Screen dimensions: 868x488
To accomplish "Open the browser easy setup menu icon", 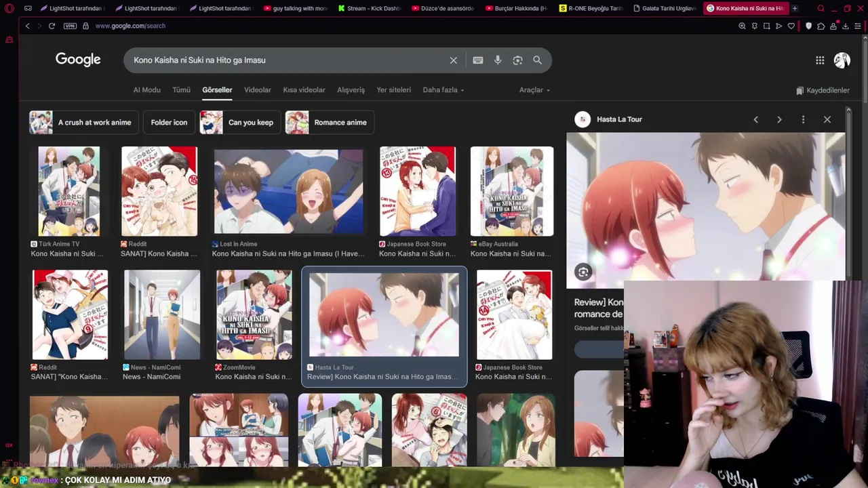I will click(858, 26).
